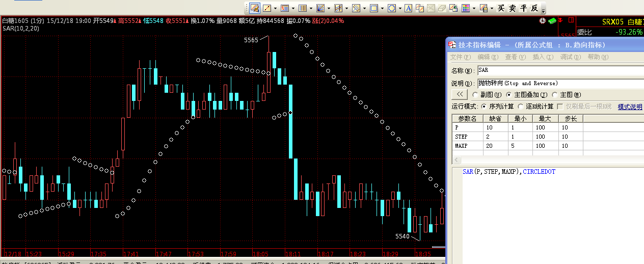The height and width of the screenshot is (264, 644).
Task: Click the red split-panel layout icon
Action: click(x=571, y=20)
